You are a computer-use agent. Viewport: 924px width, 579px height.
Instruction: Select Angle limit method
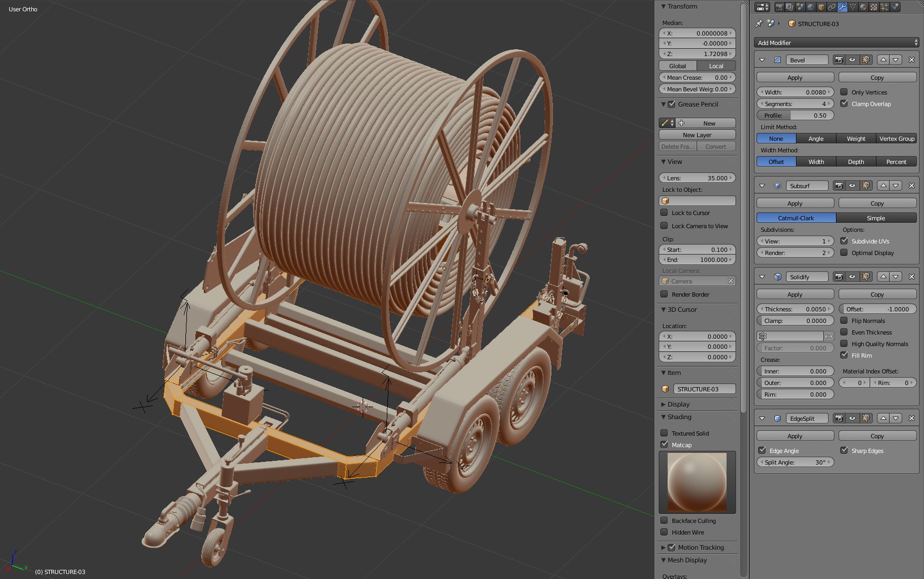point(816,138)
